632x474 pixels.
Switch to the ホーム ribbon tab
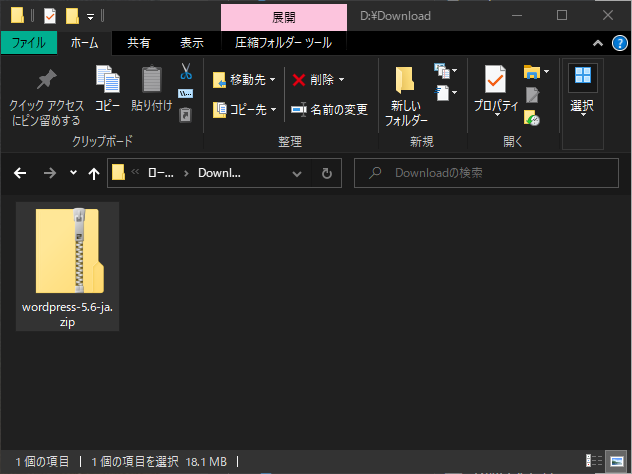84,43
